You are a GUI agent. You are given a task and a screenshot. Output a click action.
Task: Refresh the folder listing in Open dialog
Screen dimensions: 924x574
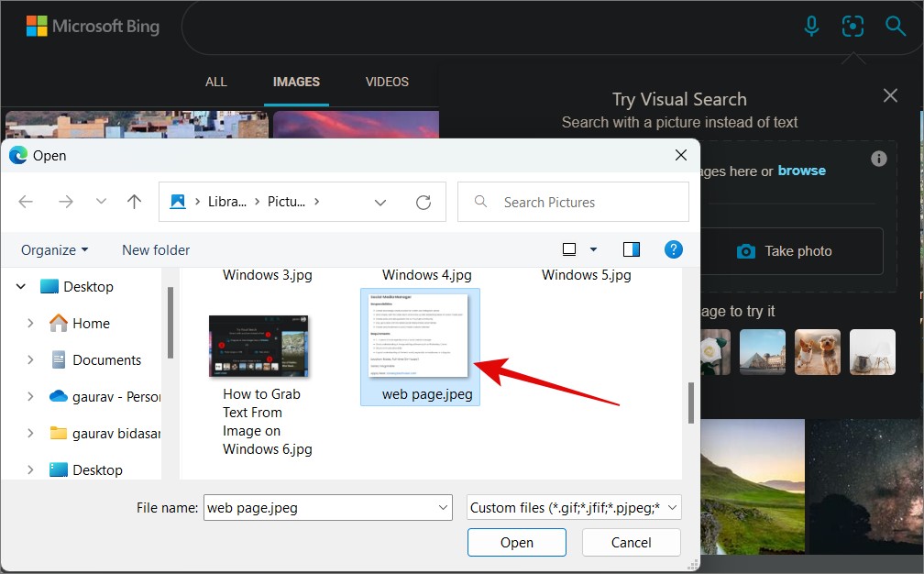coord(423,202)
